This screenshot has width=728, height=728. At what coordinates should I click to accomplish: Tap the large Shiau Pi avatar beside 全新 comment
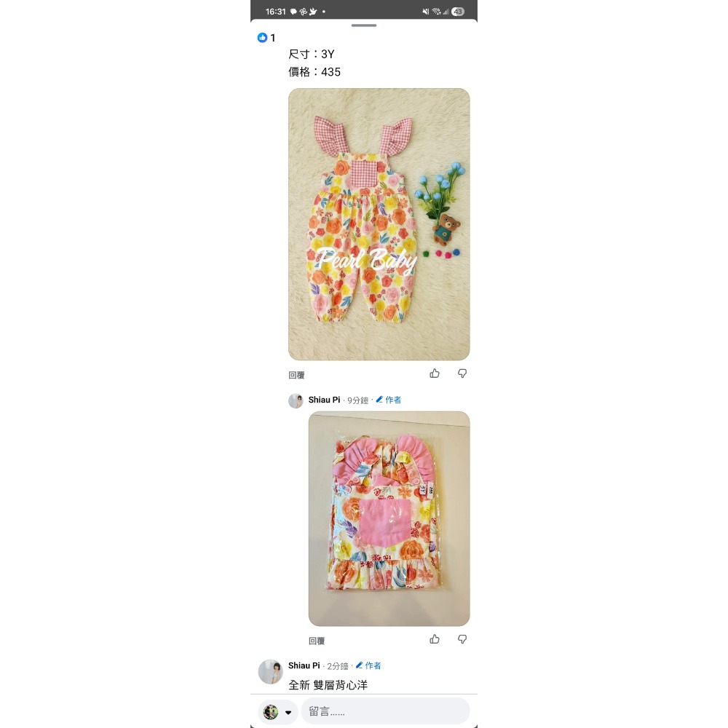point(270,672)
